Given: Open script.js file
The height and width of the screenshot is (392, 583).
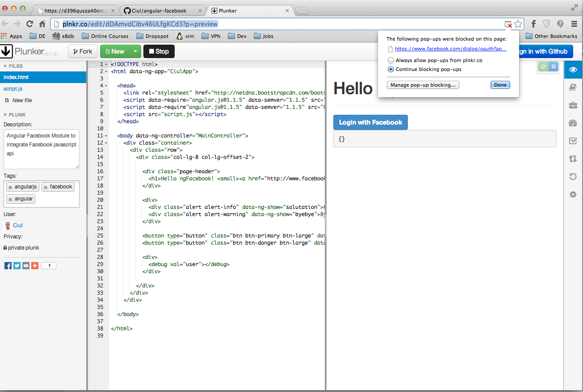Looking at the screenshot, I should click(13, 89).
